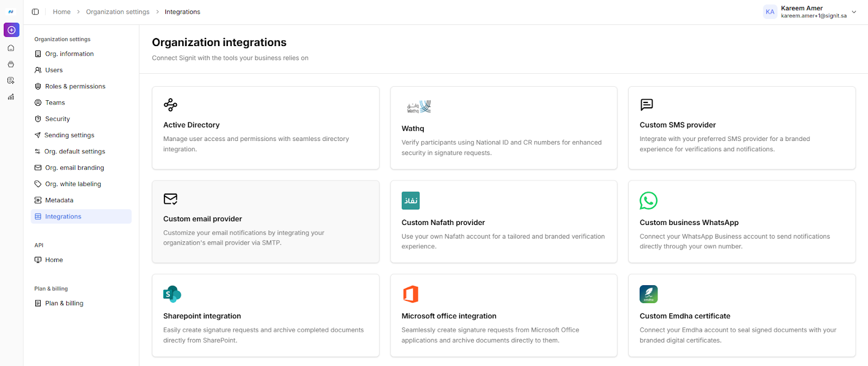Open Roles & permissions settings
This screenshot has width=868, height=366.
75,86
